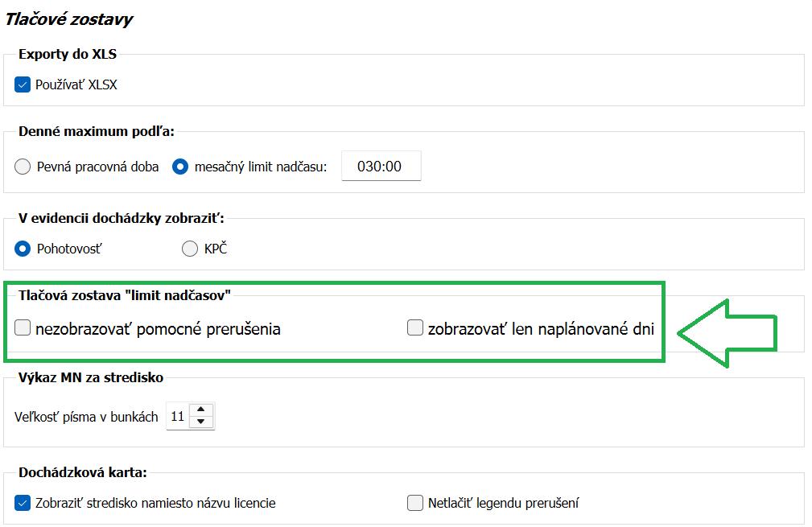Uncheck the "Používať XLSX" checkbox

click(x=23, y=83)
